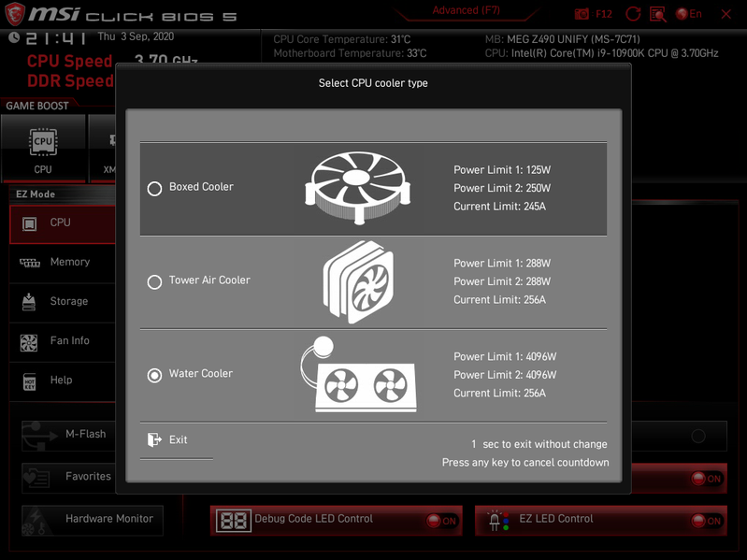Open Hardware Monitor
The width and height of the screenshot is (747, 560).
click(x=93, y=520)
